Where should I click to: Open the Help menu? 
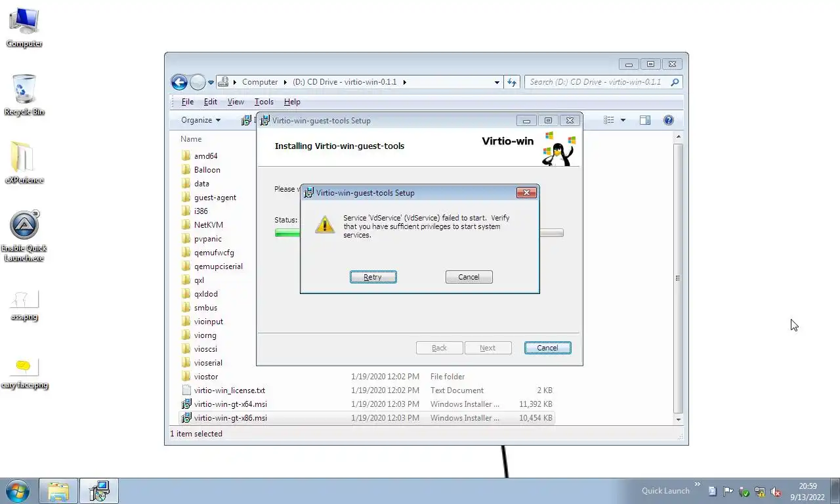tap(292, 102)
